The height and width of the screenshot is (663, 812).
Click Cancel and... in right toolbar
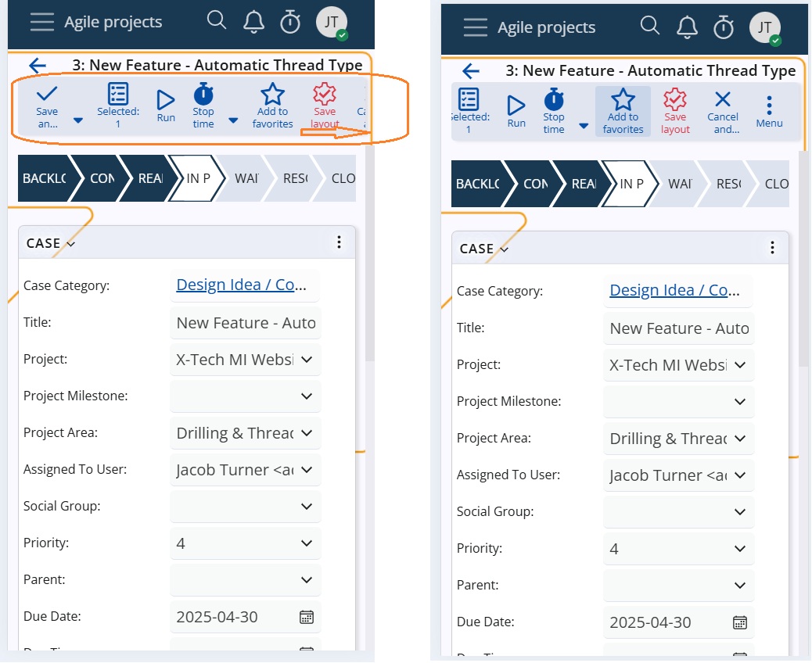tap(723, 113)
